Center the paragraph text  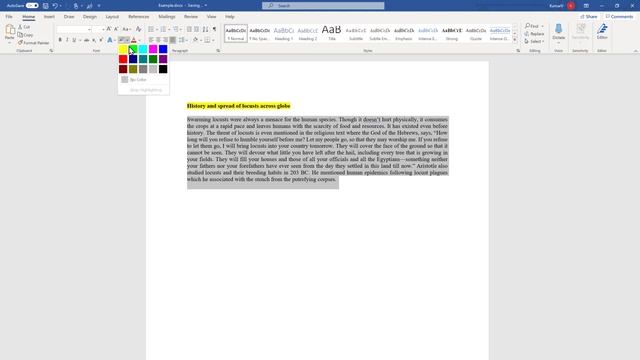pos(158,40)
